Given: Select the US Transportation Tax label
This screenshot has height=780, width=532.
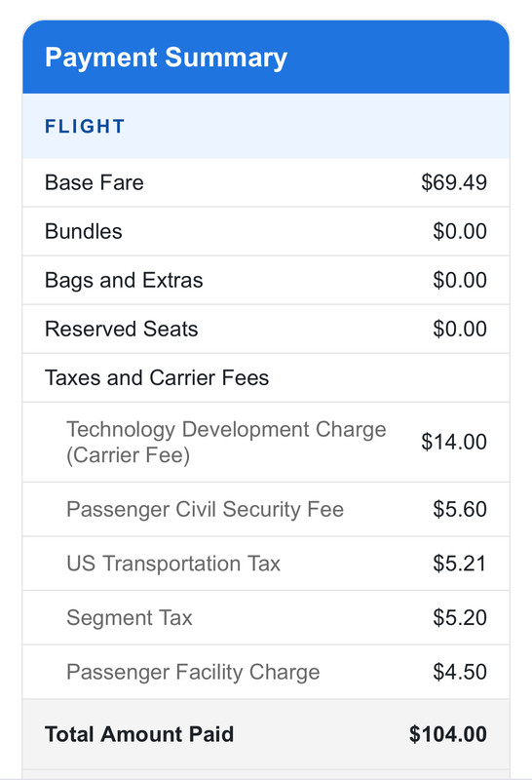Looking at the screenshot, I should [173, 564].
